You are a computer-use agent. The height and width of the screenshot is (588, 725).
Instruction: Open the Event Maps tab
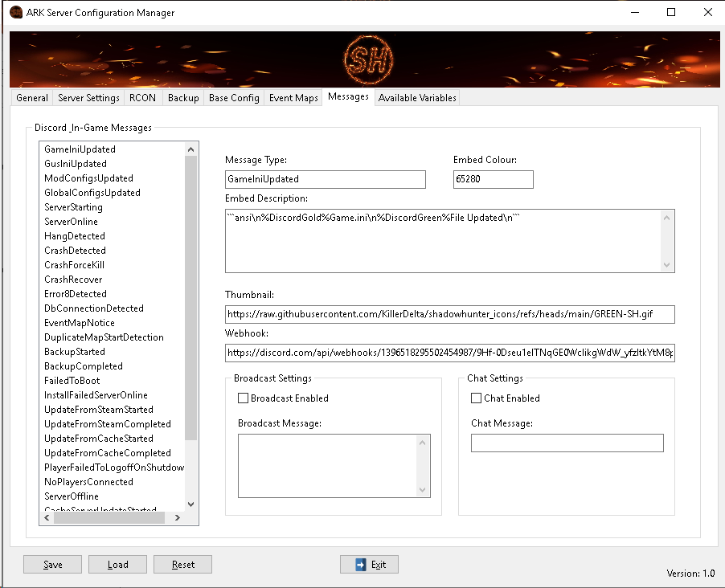pos(293,98)
